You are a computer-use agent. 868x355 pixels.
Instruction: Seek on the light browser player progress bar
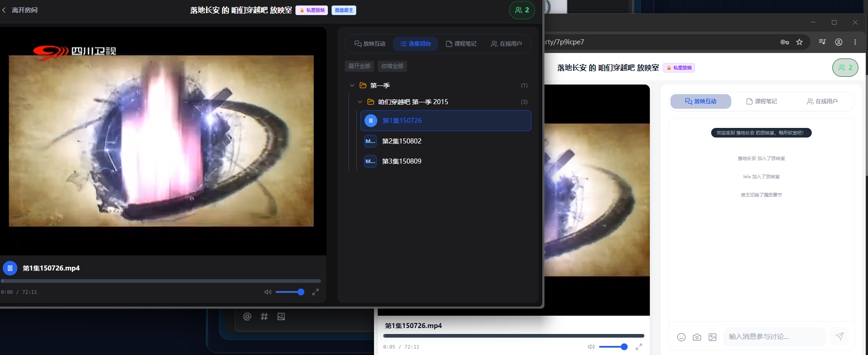514,336
